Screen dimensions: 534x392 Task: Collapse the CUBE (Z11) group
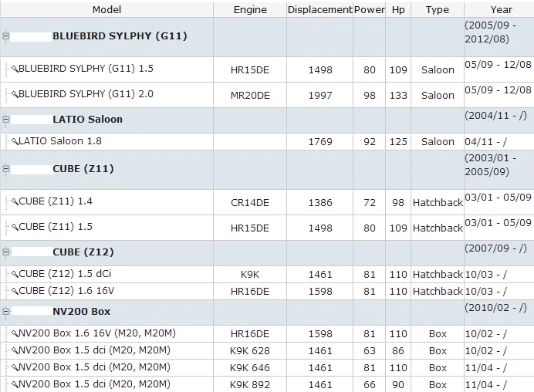coord(6,168)
